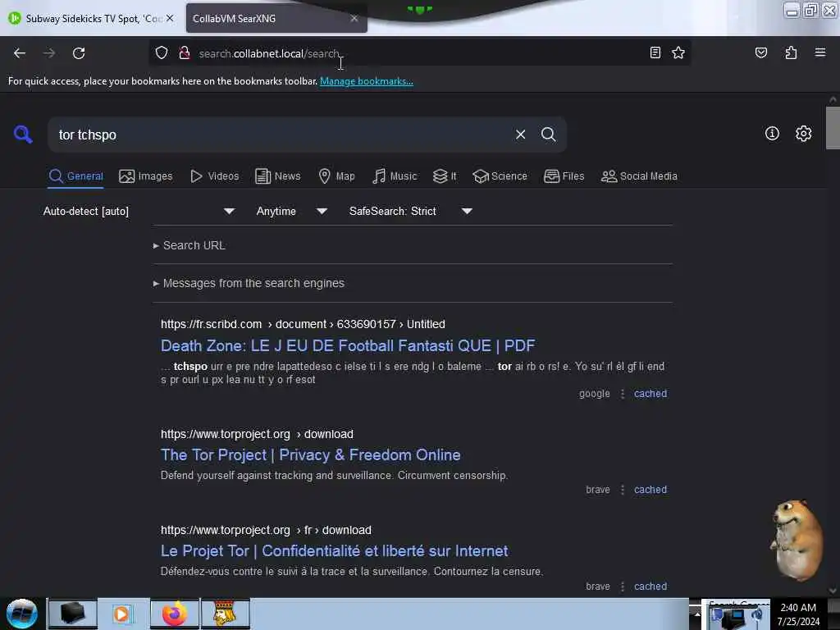
Task: Open tracking protection shield icon
Action: point(162,52)
